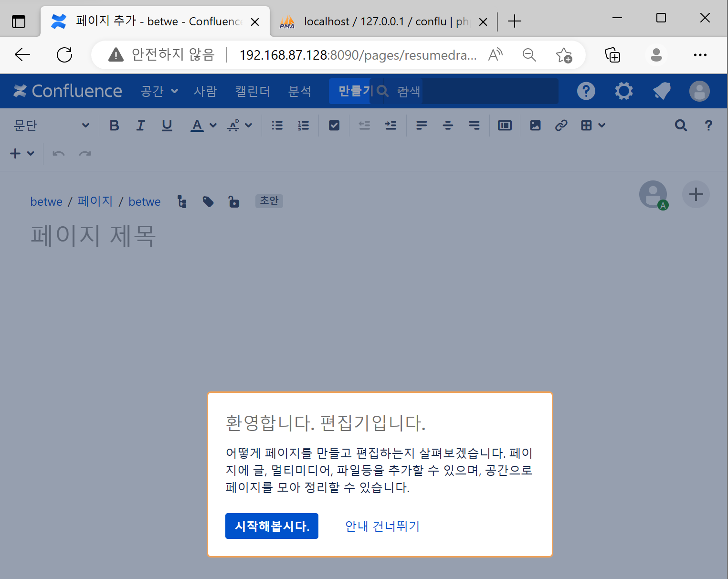Open the text color dropdown arrow
The height and width of the screenshot is (579, 728).
point(213,126)
